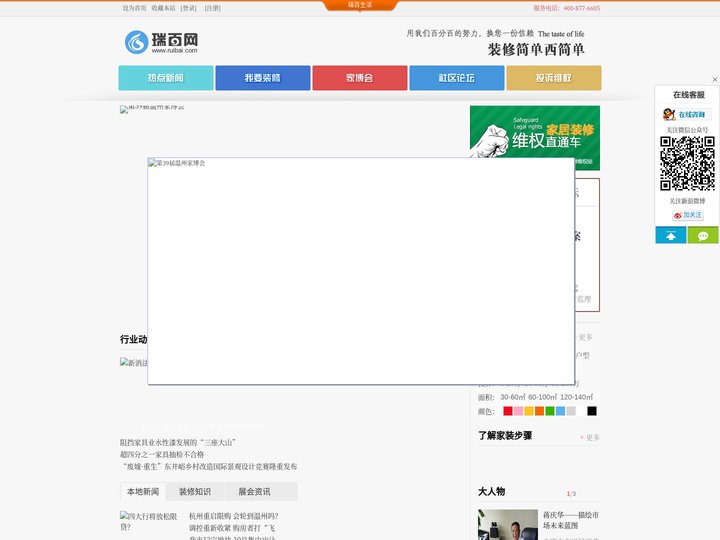Select the orange color swatch

pyautogui.click(x=539, y=411)
